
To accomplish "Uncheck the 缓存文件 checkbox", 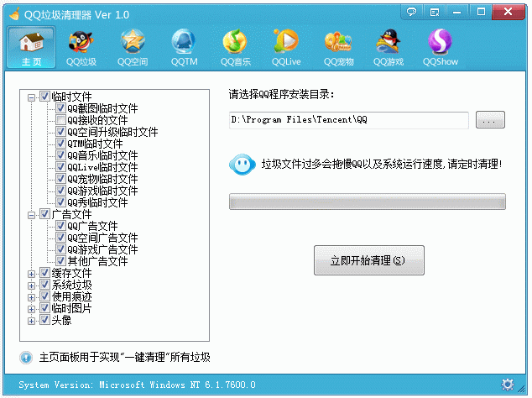I will 44,273.
